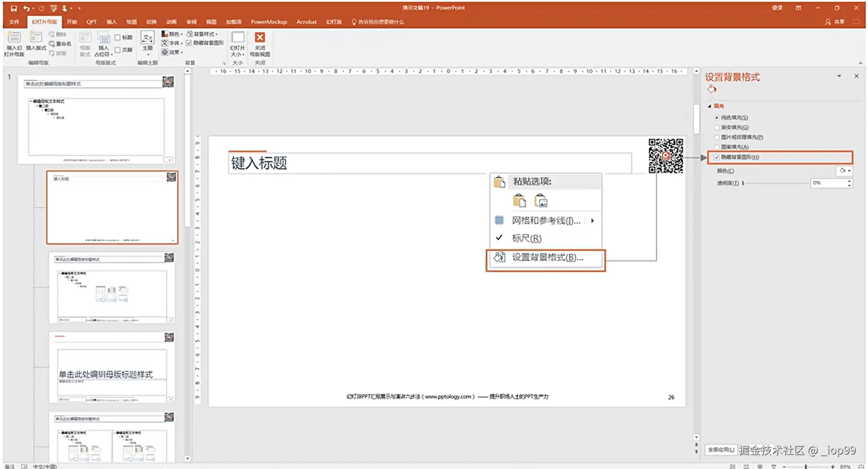Click the start slideshow icon in quick access toolbar

54,8
